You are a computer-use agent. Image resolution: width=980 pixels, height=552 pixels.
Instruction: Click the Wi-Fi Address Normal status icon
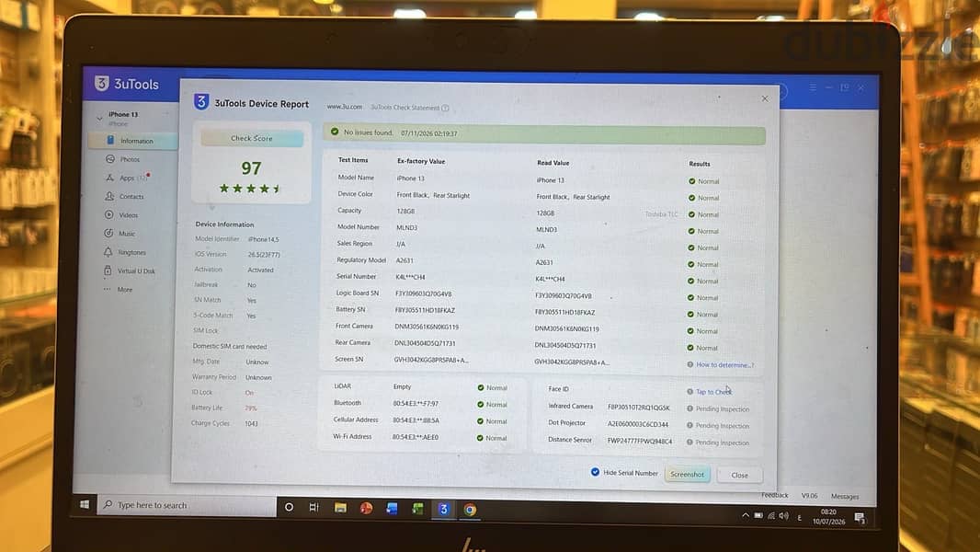(x=480, y=438)
